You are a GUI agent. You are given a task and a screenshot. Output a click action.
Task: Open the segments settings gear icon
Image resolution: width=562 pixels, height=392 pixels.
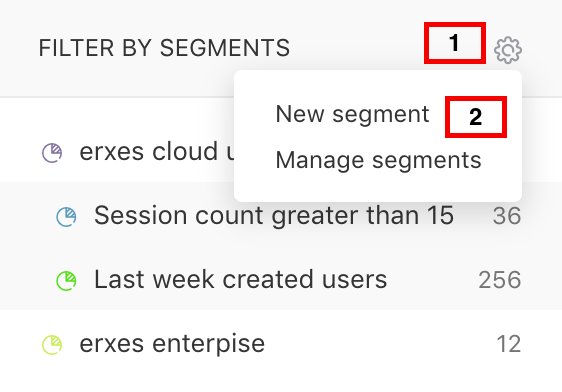pyautogui.click(x=508, y=50)
